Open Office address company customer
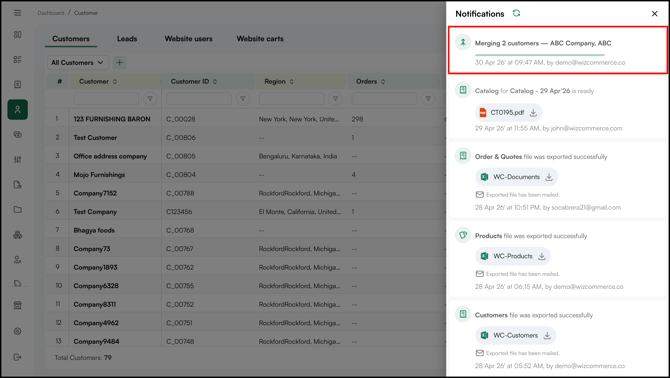The width and height of the screenshot is (670, 378). (x=110, y=156)
